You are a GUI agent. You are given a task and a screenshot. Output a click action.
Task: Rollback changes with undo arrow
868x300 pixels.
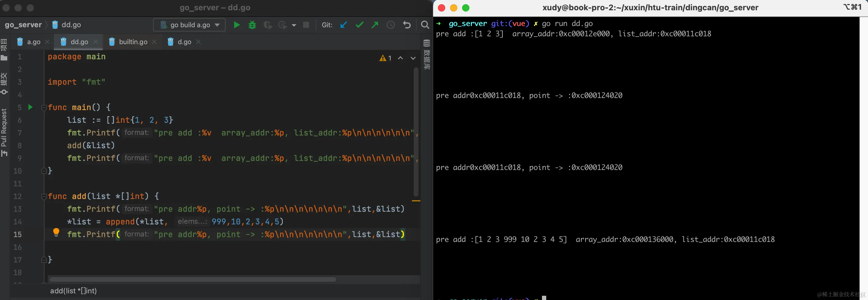[x=407, y=25]
